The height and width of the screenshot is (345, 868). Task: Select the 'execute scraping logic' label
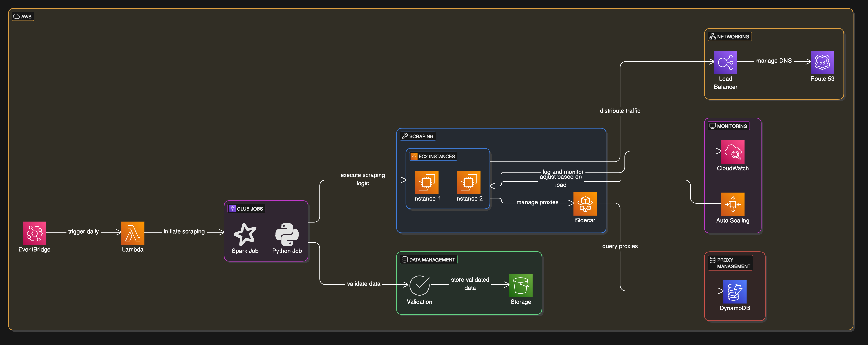click(x=363, y=179)
